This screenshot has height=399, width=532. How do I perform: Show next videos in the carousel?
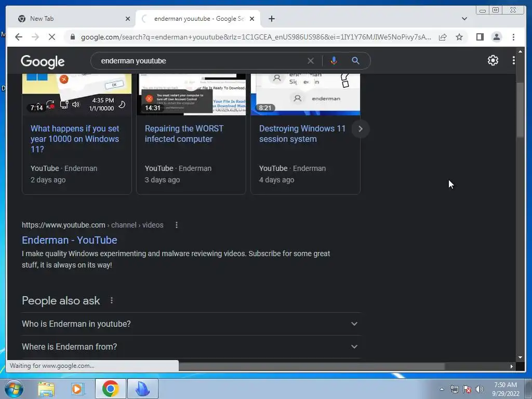click(361, 129)
